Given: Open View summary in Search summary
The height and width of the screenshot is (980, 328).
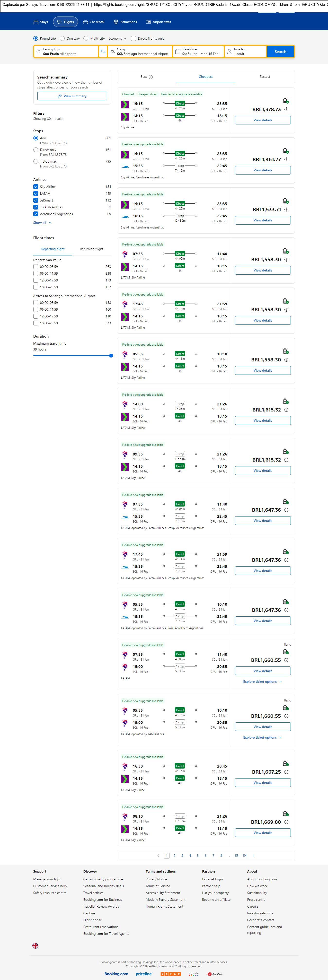Looking at the screenshot, I should (x=72, y=96).
